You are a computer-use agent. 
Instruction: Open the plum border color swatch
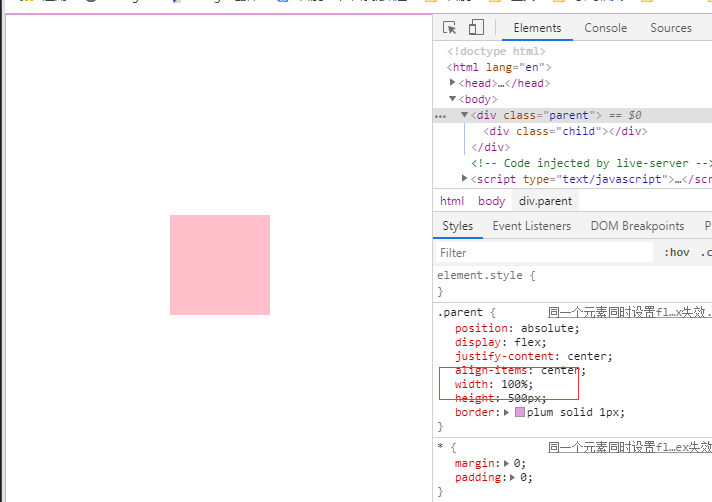(x=519, y=412)
